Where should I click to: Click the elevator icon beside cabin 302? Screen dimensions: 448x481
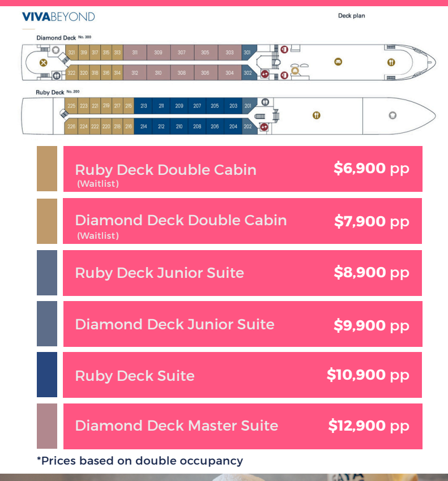click(264, 74)
